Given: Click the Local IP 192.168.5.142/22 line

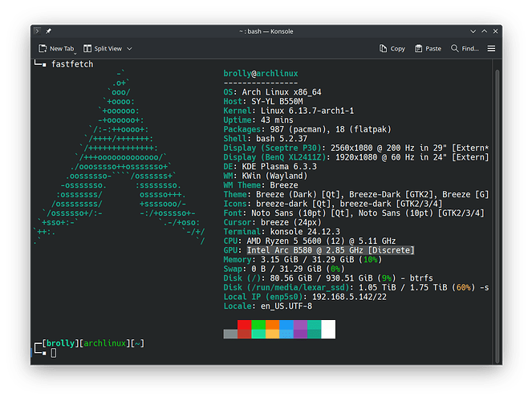Looking at the screenshot, I should (305, 297).
